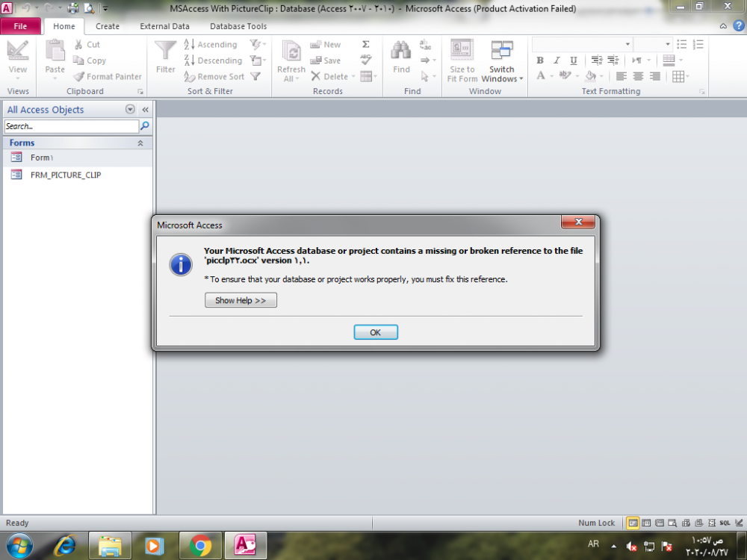Toggle Underline formatting
Image resolution: width=747 pixels, height=560 pixels.
click(x=574, y=60)
